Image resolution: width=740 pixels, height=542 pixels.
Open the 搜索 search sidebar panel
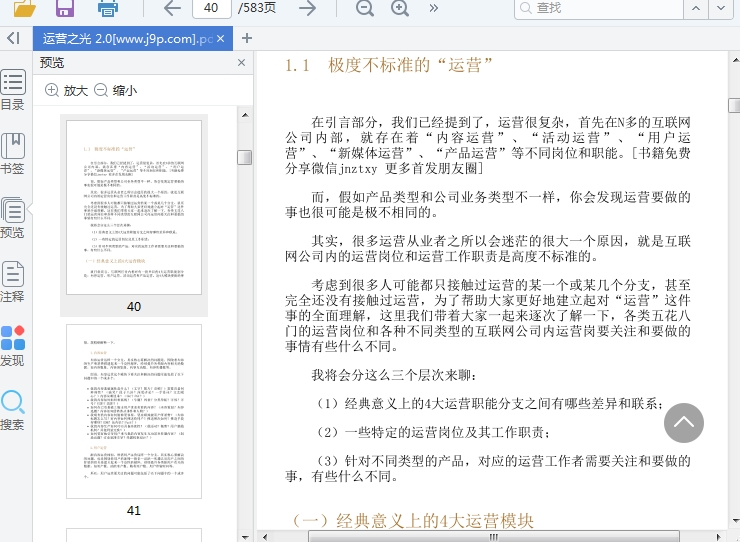point(13,410)
